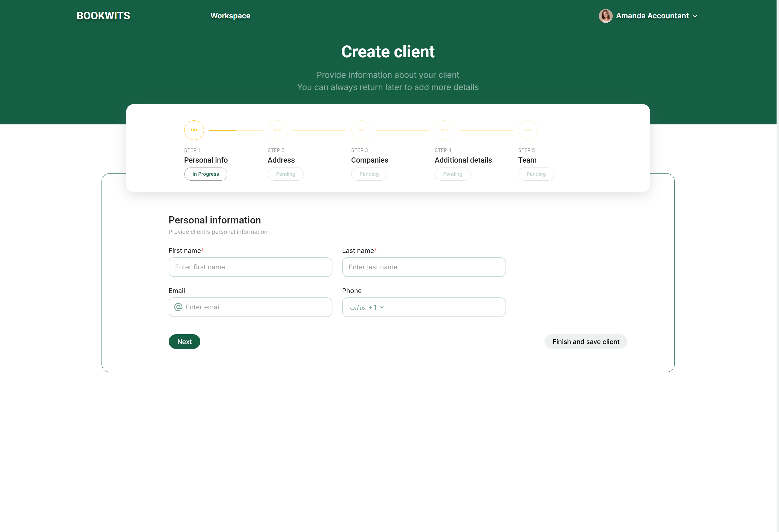Click the Email field label
779x532 pixels.
[177, 291]
